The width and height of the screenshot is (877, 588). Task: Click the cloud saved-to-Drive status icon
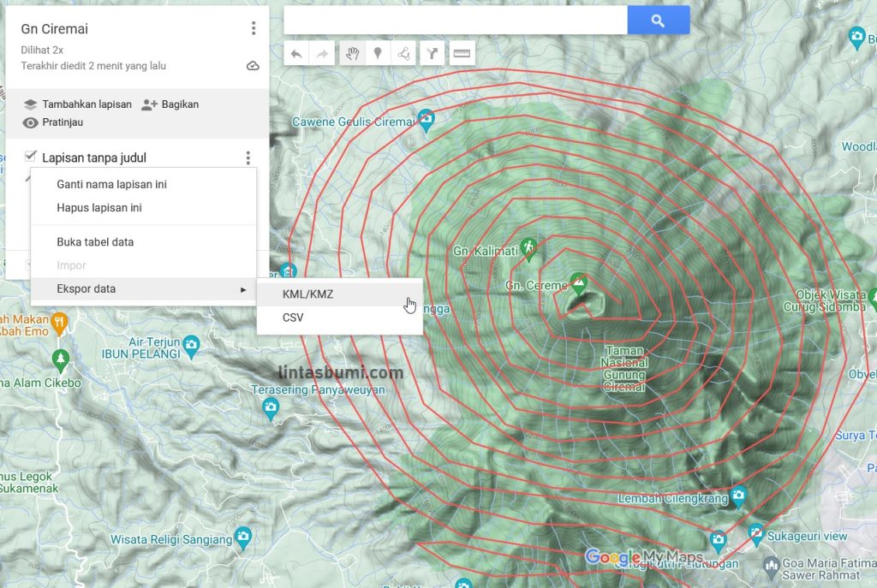pos(253,66)
